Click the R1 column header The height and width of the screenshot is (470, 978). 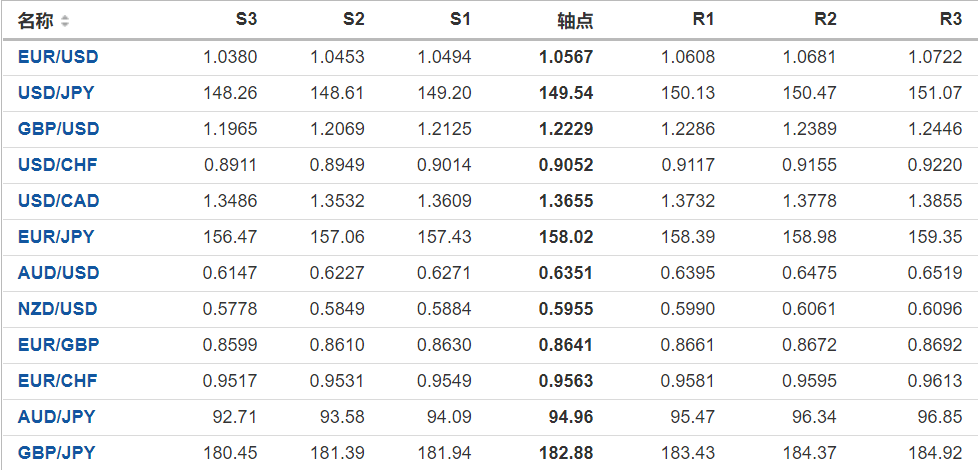pos(703,20)
